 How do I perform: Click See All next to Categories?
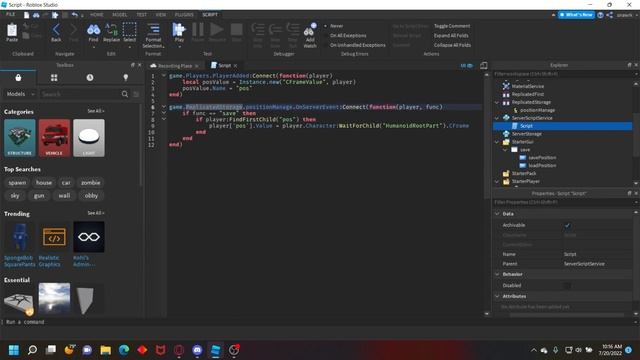click(96, 111)
